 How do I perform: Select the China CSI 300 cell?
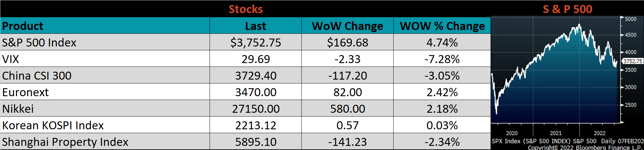coord(37,75)
